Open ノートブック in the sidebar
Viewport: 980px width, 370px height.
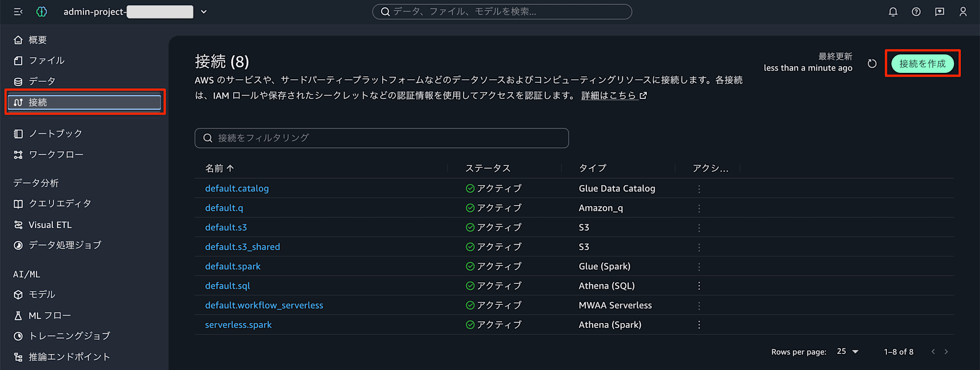pos(55,134)
